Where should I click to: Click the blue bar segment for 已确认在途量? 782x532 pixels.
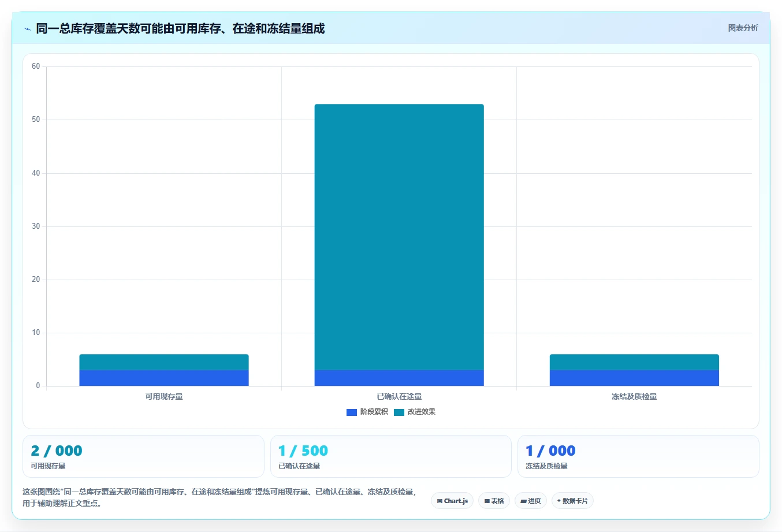click(x=399, y=378)
